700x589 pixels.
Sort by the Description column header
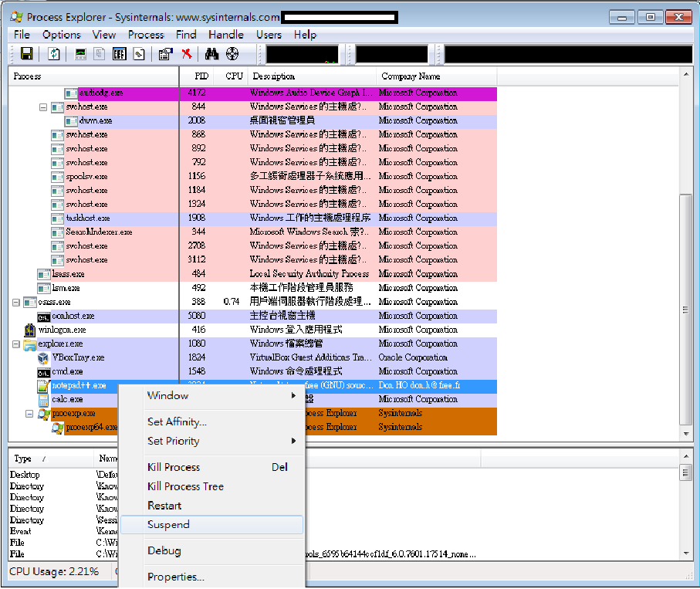[312, 76]
